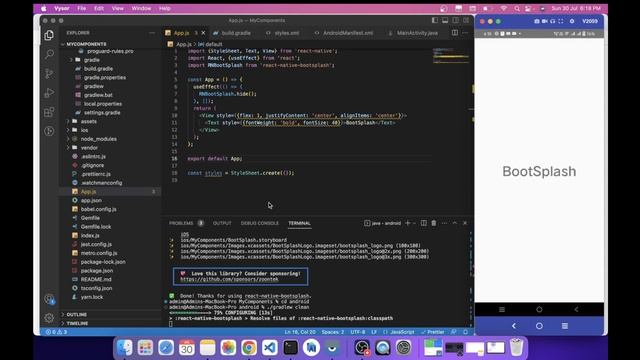640x360 pixels.
Task: Select the Terminal panel tab
Action: click(300, 223)
